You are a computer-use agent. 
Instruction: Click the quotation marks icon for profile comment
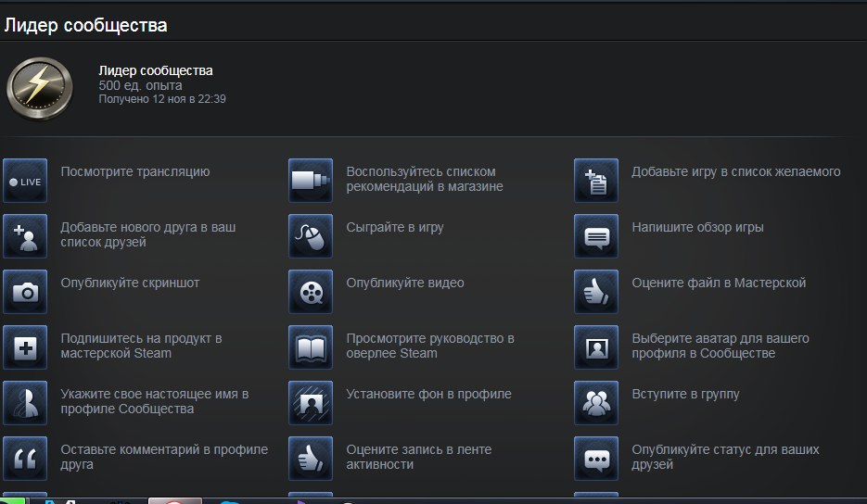point(25,459)
